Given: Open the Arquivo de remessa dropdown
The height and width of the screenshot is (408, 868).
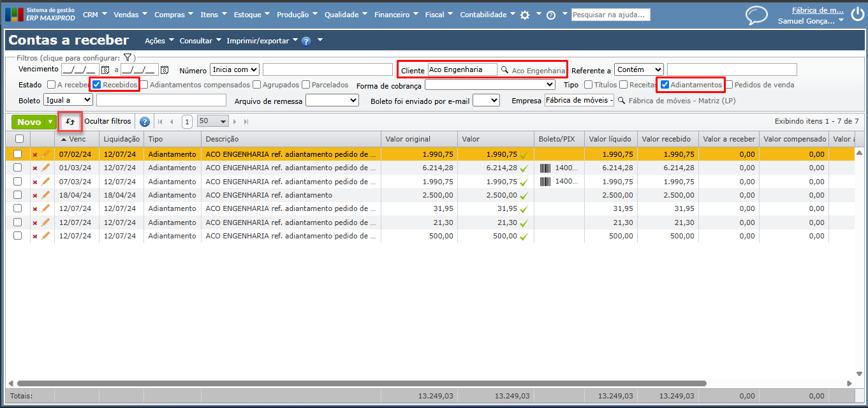Looking at the screenshot, I should (x=332, y=100).
